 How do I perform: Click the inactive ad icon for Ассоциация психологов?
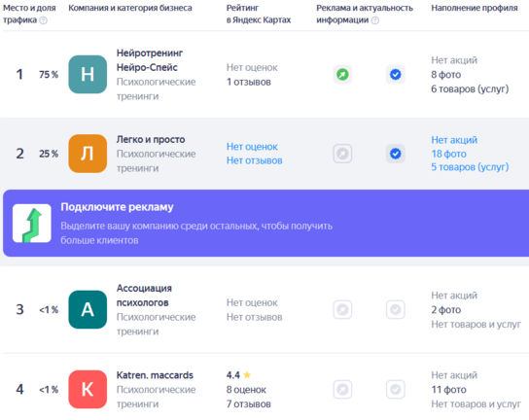(x=342, y=309)
